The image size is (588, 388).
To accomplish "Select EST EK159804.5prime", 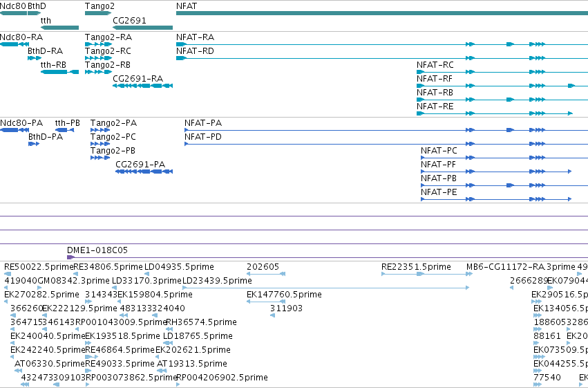I will [155, 295].
